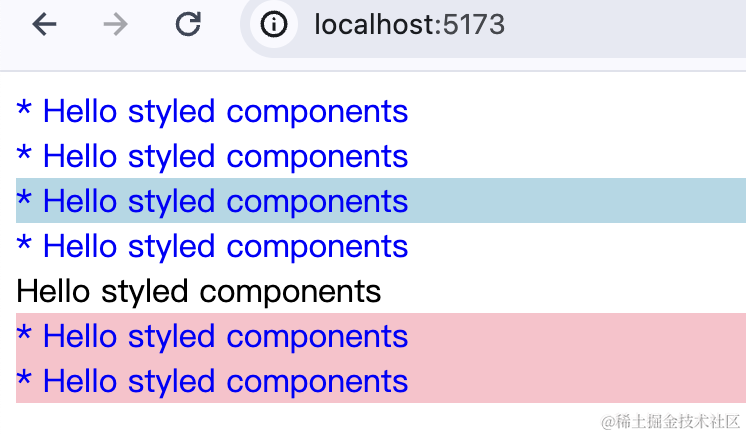This screenshot has height=436, width=746.
Task: Click the asterisk on the last pink line
Action: coord(24,377)
